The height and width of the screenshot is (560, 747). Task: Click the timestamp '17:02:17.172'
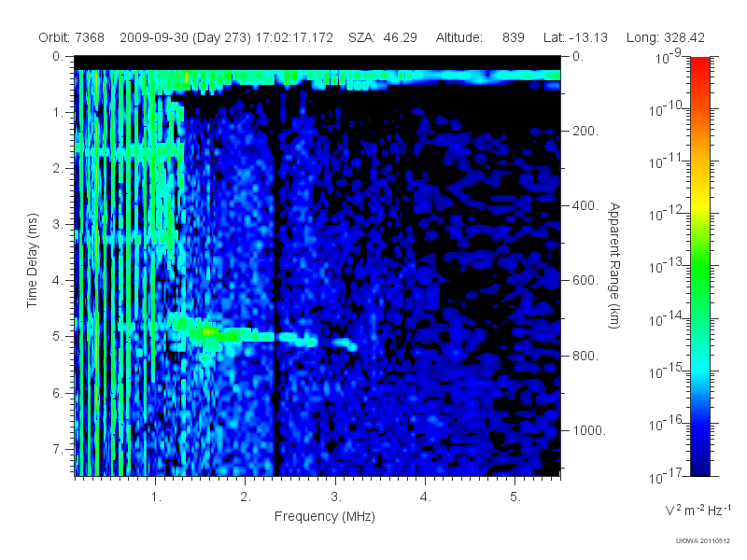pyautogui.click(x=294, y=37)
